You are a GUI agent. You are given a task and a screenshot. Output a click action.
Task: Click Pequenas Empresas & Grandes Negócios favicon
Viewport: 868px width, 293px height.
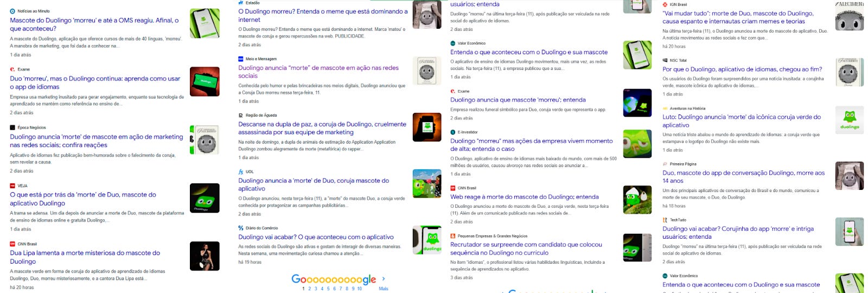coord(453,236)
